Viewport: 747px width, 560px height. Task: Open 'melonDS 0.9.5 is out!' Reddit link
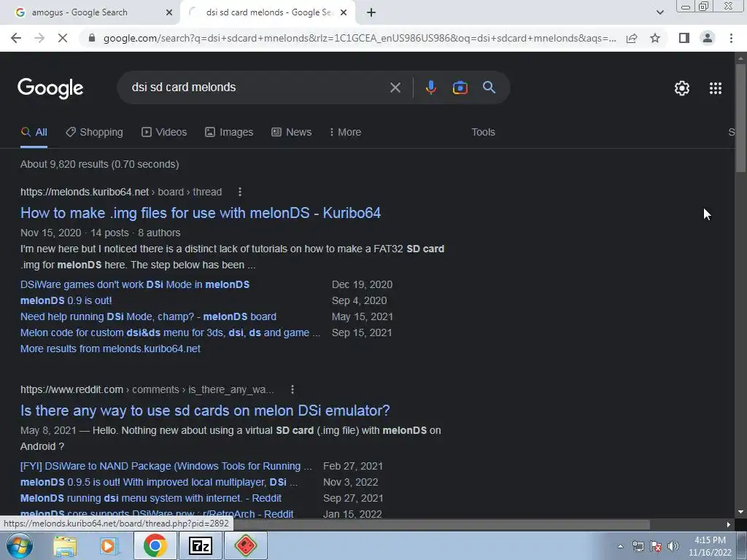(158, 483)
